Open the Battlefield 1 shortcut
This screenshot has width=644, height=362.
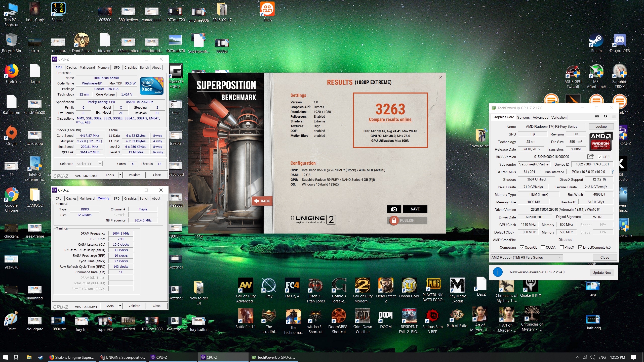click(x=246, y=319)
